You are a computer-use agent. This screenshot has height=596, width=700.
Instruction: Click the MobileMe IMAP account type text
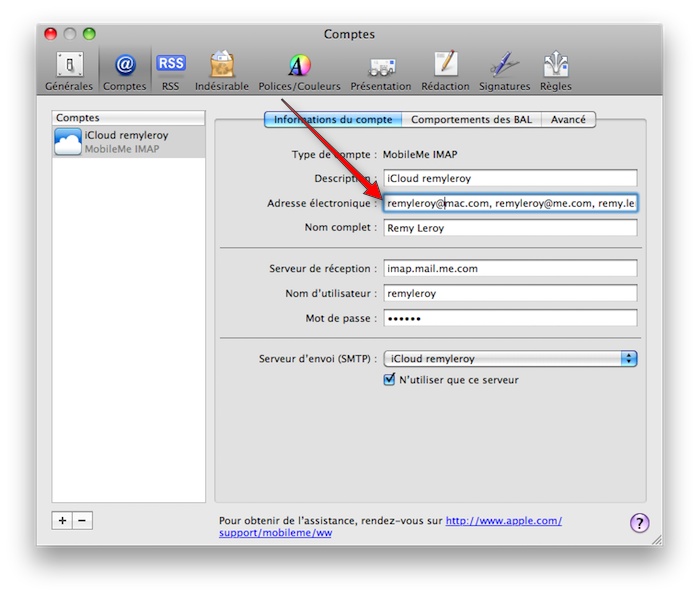420,154
